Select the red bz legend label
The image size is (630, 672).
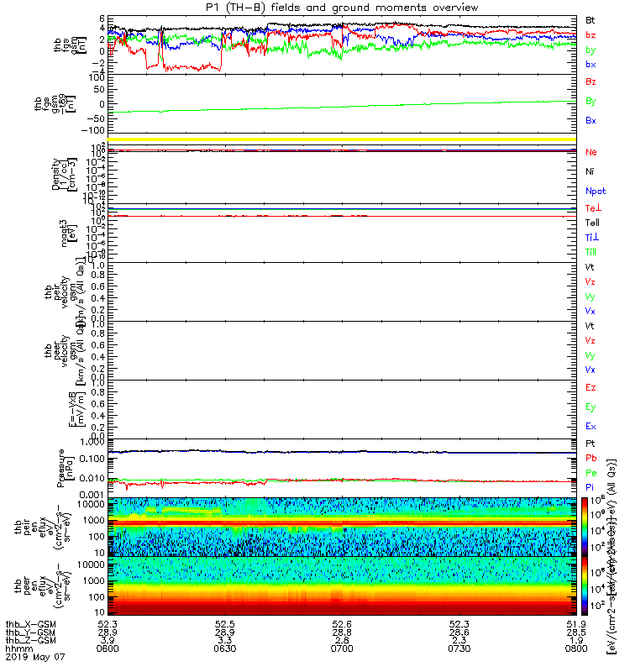pyautogui.click(x=591, y=35)
